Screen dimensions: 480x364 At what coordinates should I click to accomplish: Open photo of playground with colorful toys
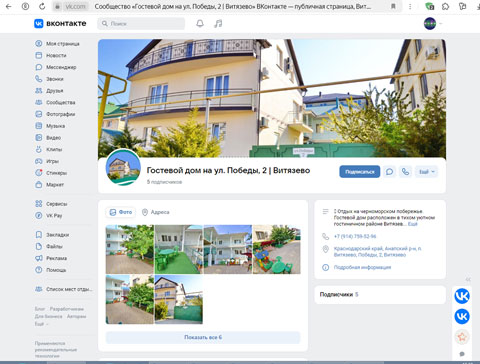coord(277,249)
